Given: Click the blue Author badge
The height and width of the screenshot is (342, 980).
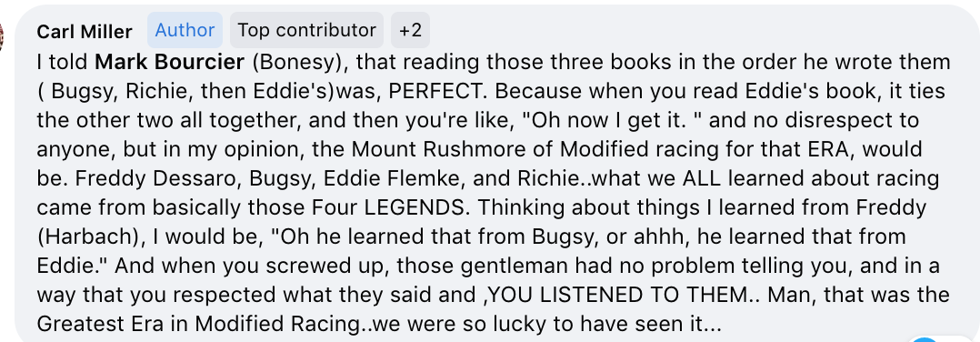Looking at the screenshot, I should [x=185, y=30].
